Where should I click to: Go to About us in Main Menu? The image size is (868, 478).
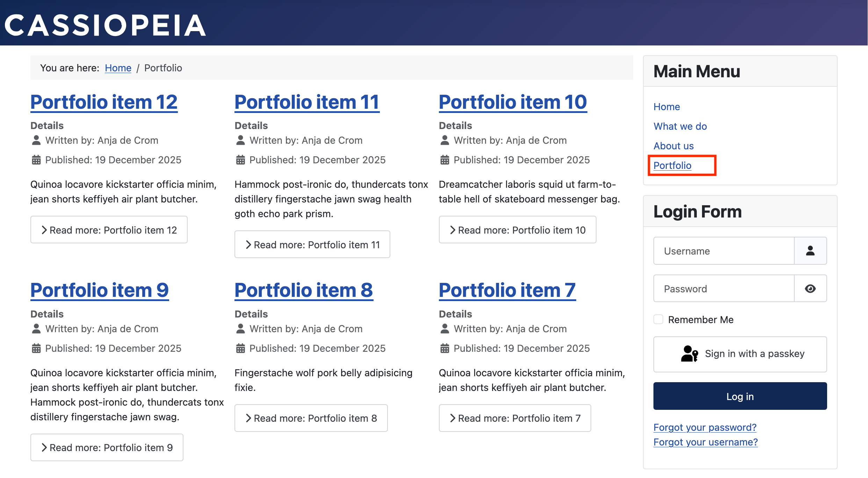673,146
